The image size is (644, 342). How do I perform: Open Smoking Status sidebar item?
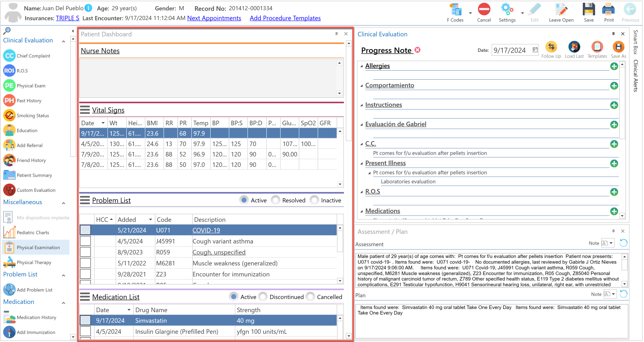(x=27, y=115)
